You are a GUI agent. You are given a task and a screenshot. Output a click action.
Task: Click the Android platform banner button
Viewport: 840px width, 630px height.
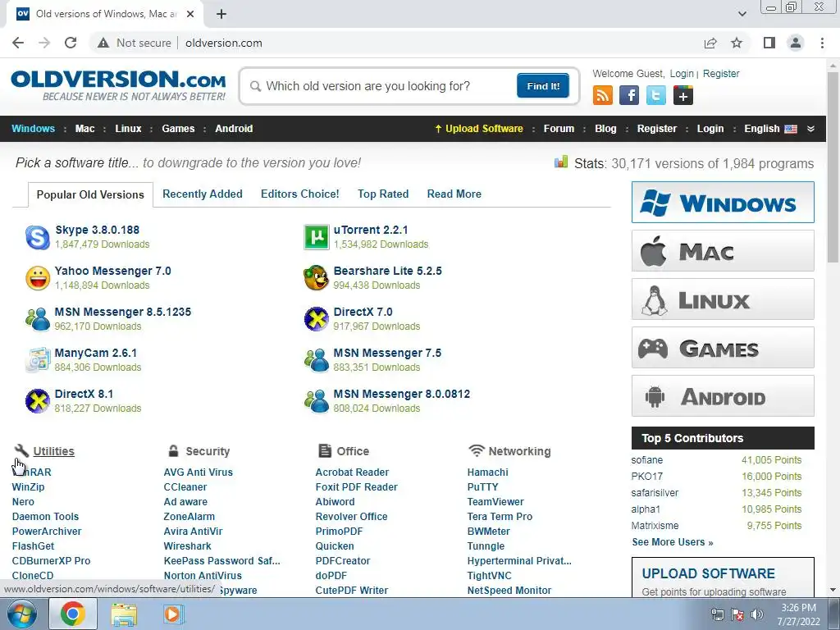click(x=723, y=396)
